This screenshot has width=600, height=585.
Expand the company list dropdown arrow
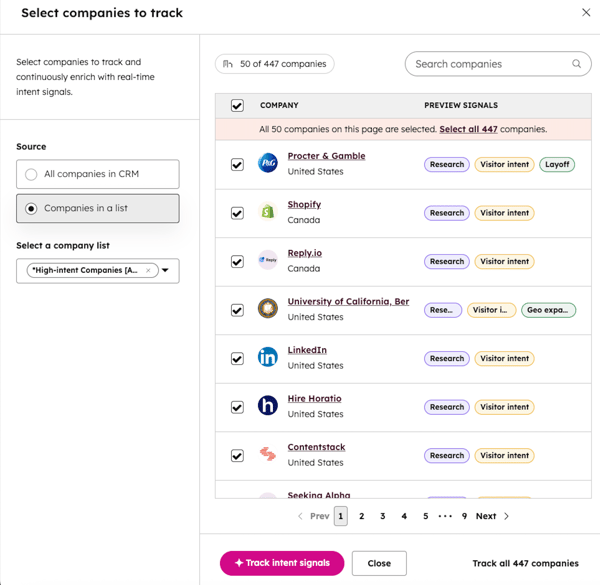[166, 270]
